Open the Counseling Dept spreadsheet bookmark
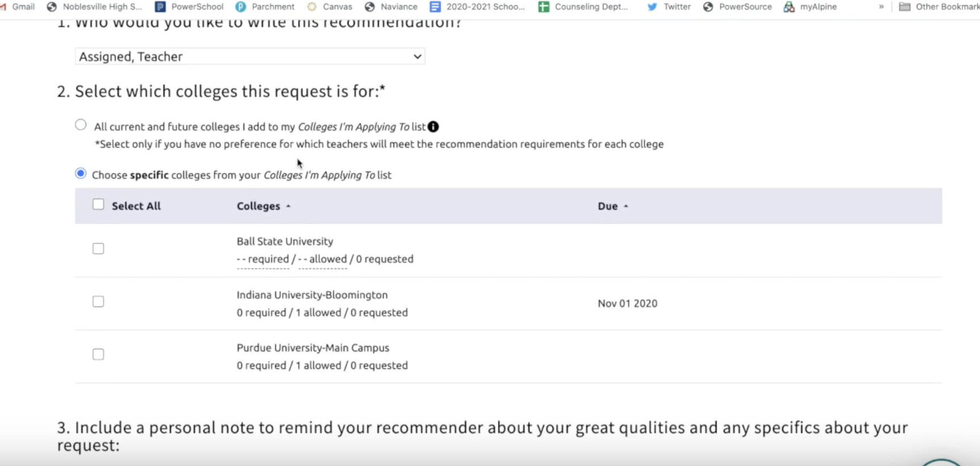 (x=583, y=7)
